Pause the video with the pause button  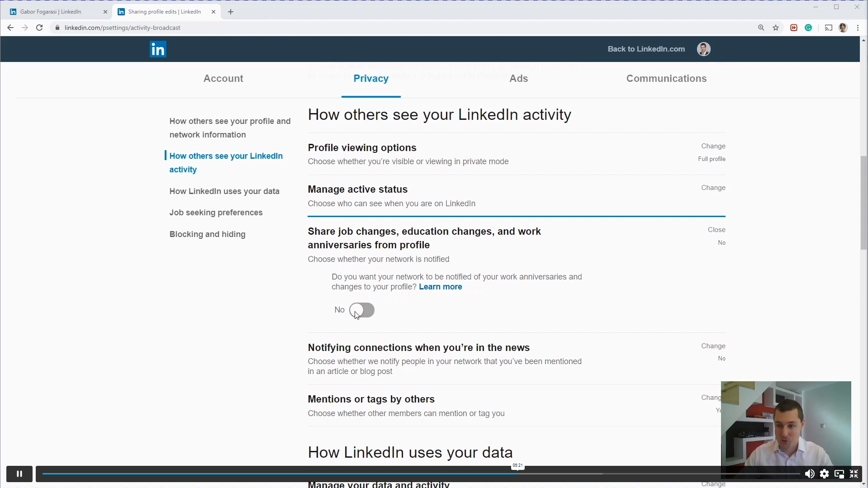(x=19, y=474)
